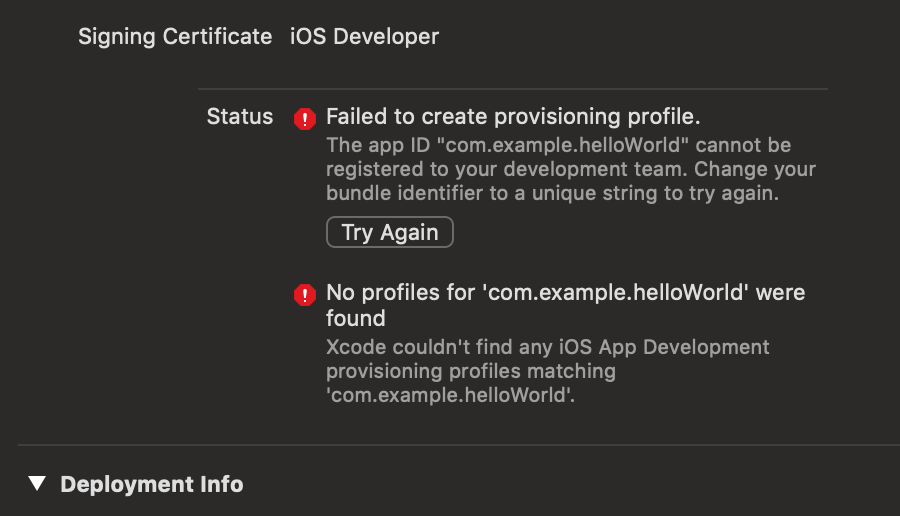Click the Deployment Info section heading
The image size is (900, 516).
pos(151,484)
